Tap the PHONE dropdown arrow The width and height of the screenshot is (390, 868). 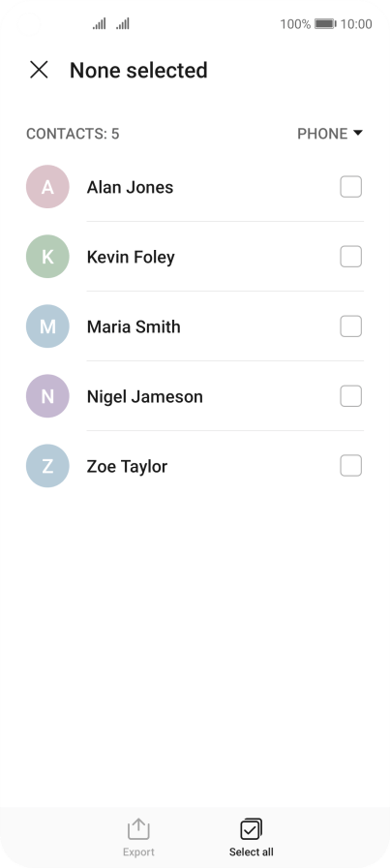point(358,133)
